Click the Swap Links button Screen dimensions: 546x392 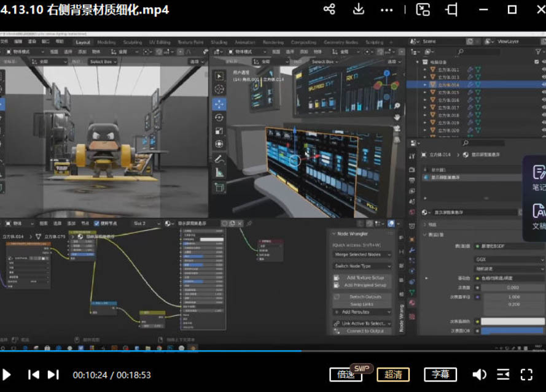[x=362, y=304]
